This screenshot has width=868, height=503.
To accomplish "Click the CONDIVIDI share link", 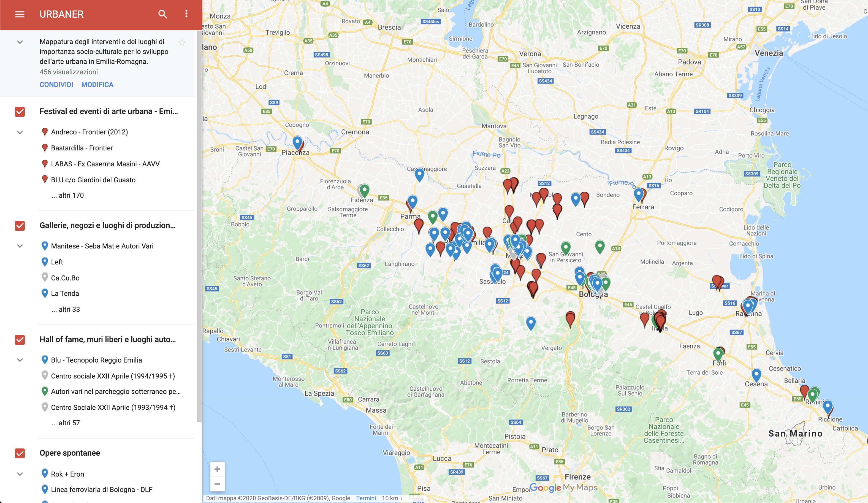I will [x=56, y=84].
